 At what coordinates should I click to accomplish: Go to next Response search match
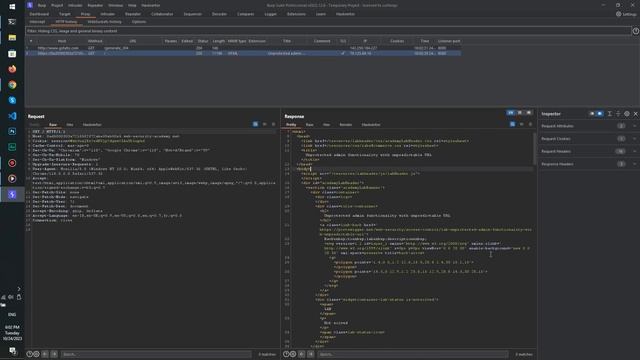pyautogui.click(x=311, y=354)
